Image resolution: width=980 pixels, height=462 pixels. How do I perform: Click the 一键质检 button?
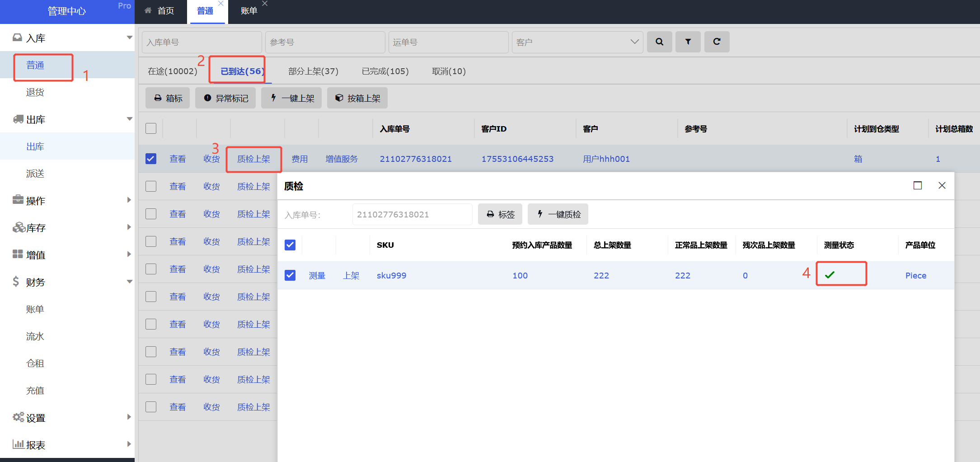(558, 214)
